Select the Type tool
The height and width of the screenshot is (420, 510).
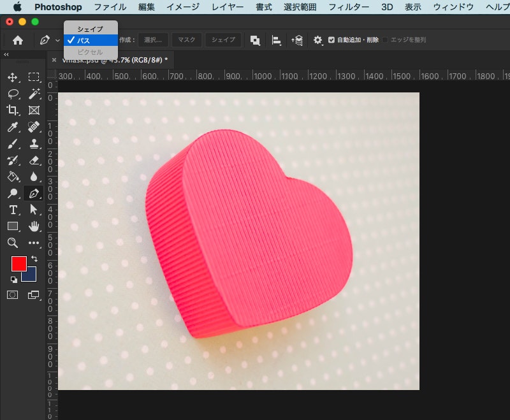coord(13,210)
